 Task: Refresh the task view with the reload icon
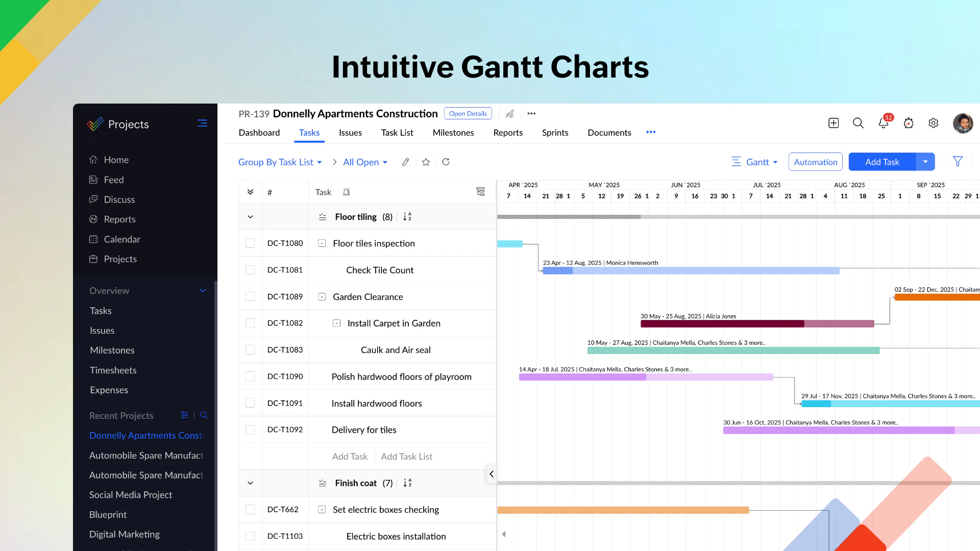click(x=446, y=162)
